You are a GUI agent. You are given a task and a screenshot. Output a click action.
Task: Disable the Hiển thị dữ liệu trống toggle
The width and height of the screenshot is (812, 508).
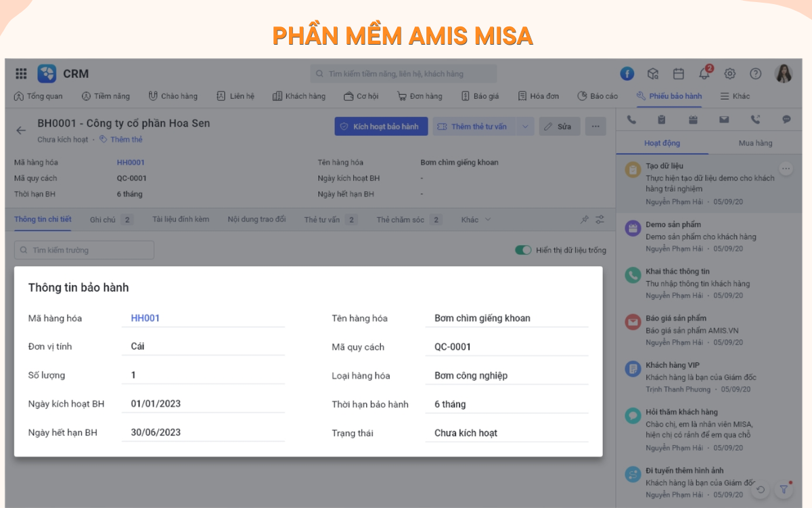[x=523, y=250]
